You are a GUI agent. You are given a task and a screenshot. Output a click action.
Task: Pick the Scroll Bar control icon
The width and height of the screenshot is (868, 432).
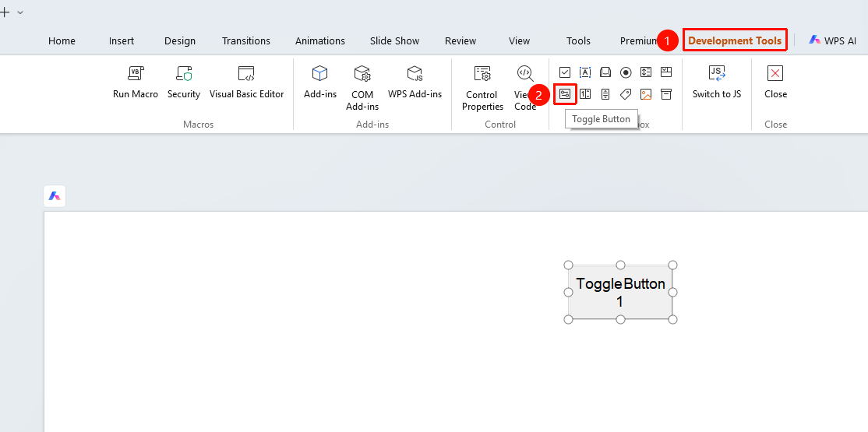pyautogui.click(x=605, y=94)
